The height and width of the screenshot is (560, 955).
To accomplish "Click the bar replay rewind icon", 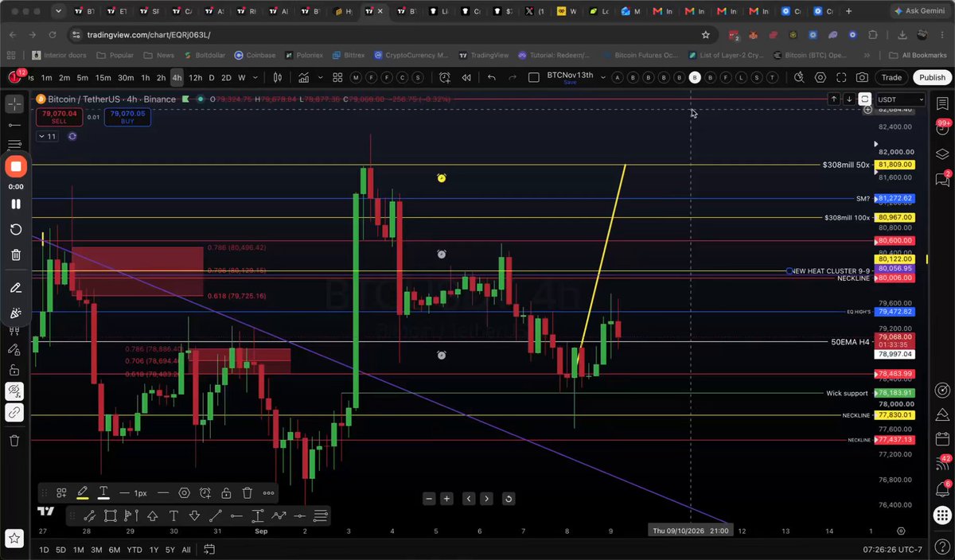I will coord(466,77).
